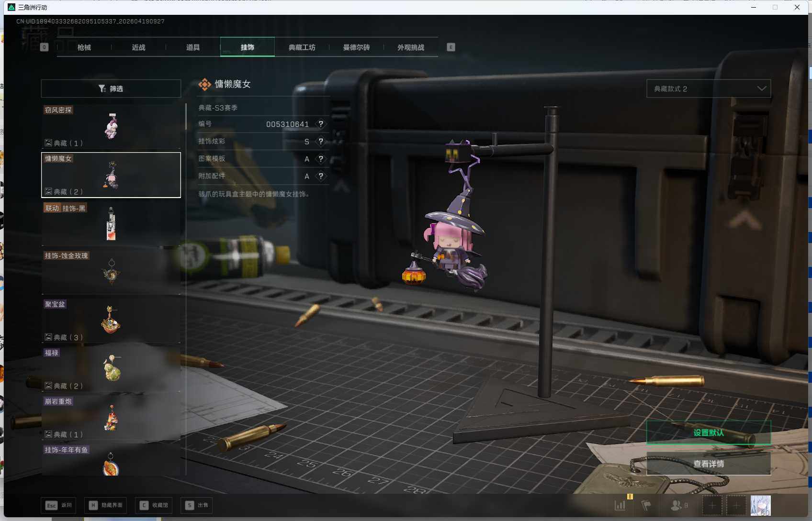Open the help icon for 图案模板

click(x=321, y=159)
